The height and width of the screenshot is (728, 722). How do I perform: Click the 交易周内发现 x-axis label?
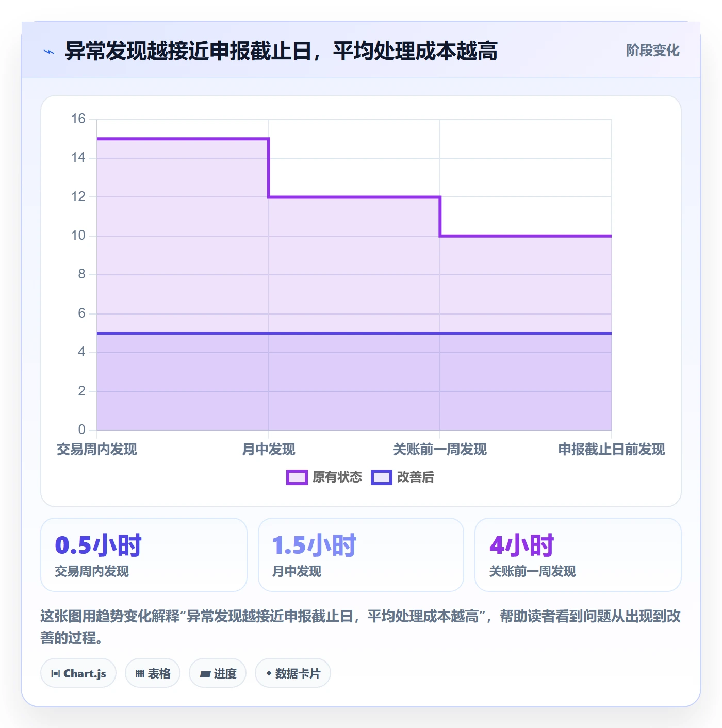[97, 450]
